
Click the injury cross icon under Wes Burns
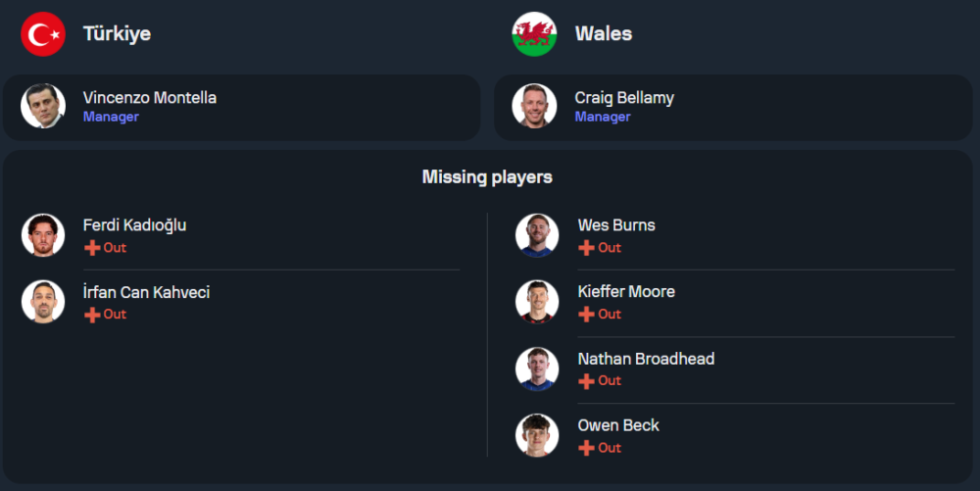[586, 248]
